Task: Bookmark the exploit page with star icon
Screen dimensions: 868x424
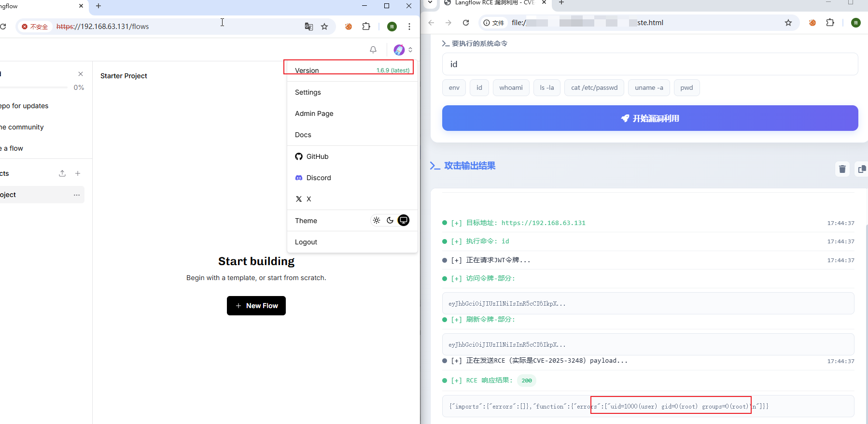Action: coord(788,23)
